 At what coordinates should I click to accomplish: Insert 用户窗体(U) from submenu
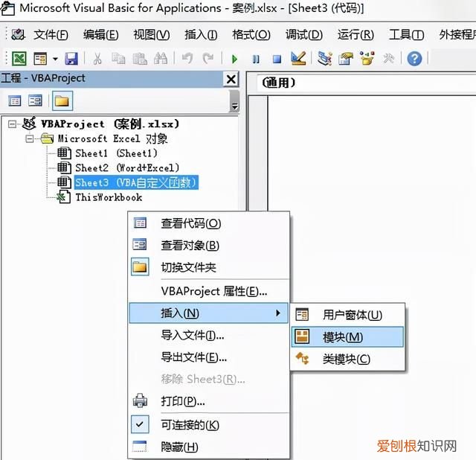[x=347, y=315]
